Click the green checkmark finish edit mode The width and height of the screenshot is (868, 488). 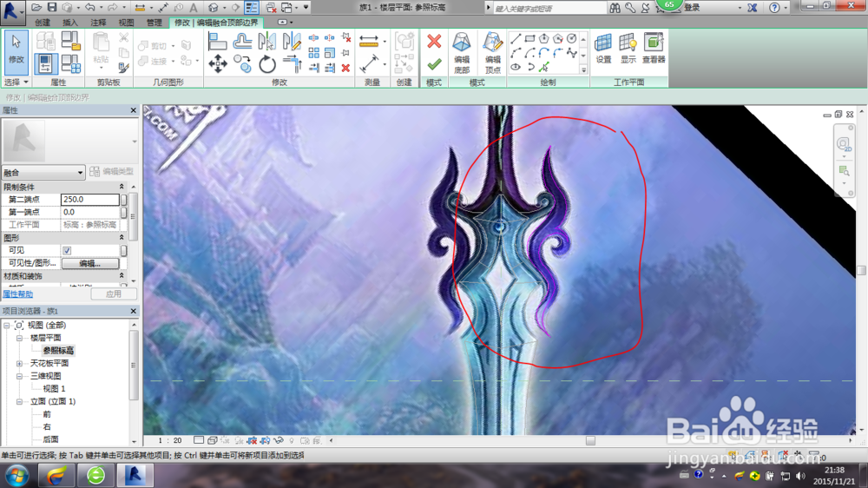point(435,64)
